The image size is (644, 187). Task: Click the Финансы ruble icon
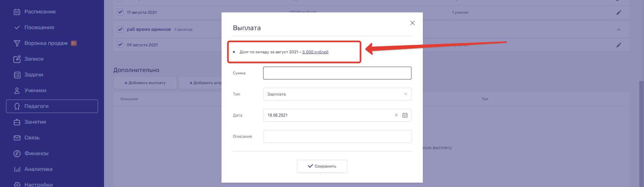click(x=17, y=153)
